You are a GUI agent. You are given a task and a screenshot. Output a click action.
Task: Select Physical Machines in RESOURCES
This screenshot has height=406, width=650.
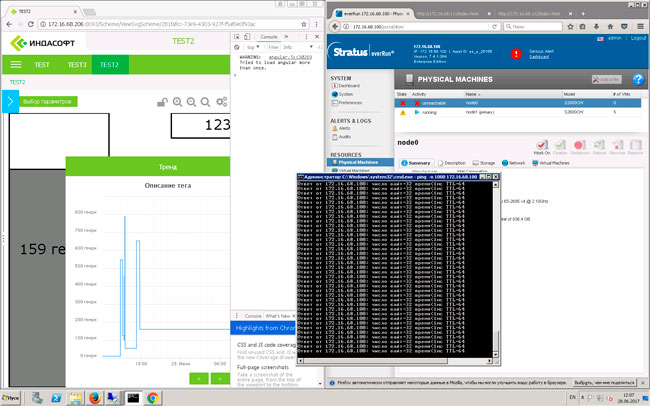360,162
